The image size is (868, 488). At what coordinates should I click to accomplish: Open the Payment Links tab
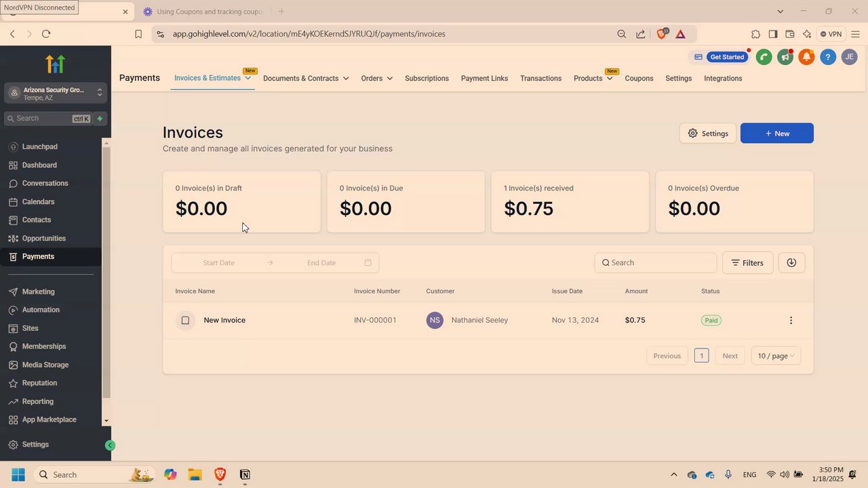(x=484, y=79)
